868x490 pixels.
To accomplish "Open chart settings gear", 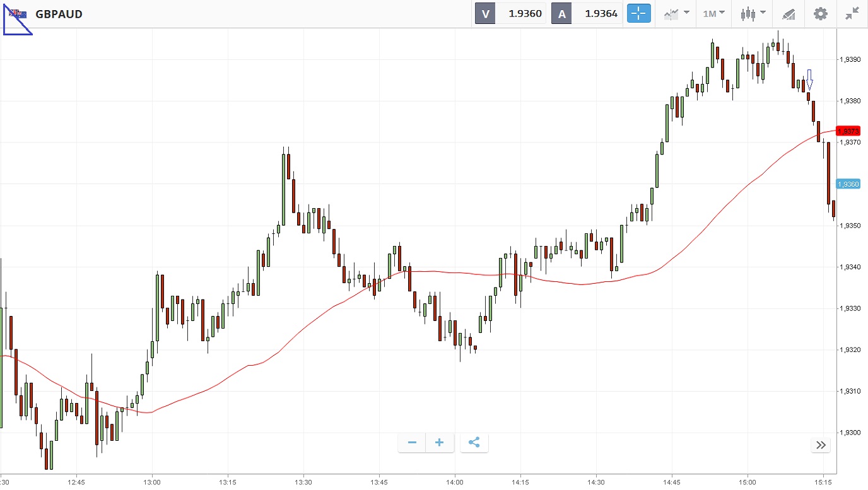I will (x=820, y=13).
